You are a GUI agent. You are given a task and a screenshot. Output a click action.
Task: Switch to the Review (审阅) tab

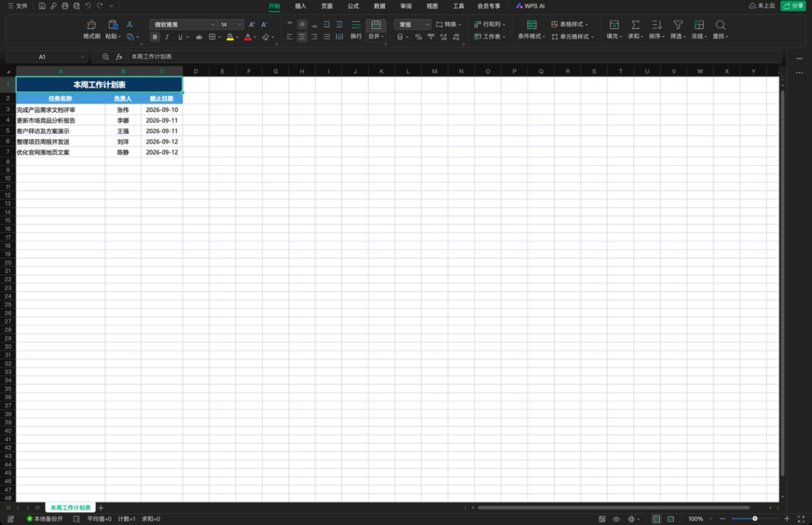406,6
